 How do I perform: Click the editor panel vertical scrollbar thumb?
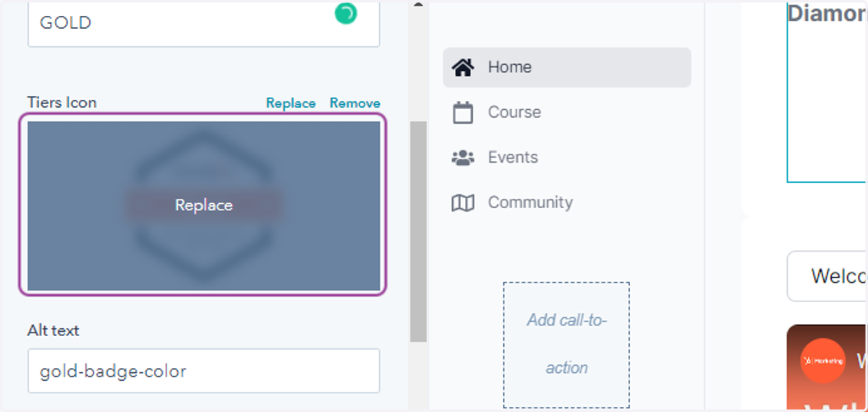click(418, 231)
